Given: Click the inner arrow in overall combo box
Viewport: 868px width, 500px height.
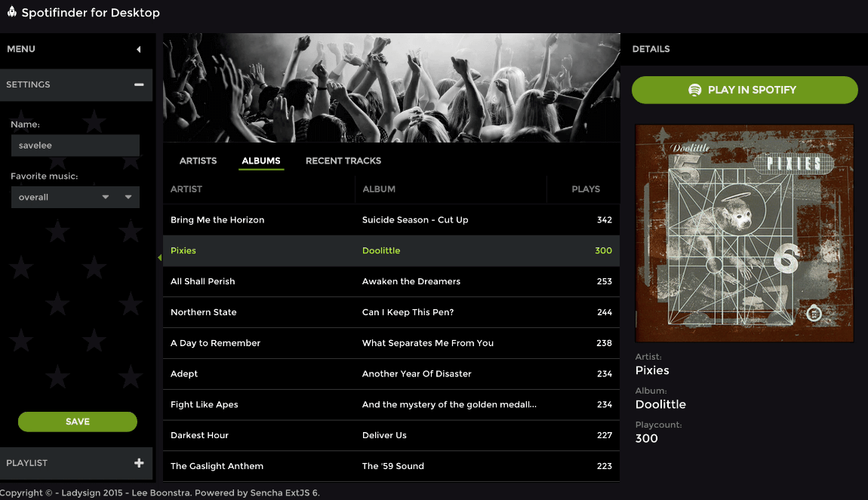Looking at the screenshot, I should coord(105,197).
